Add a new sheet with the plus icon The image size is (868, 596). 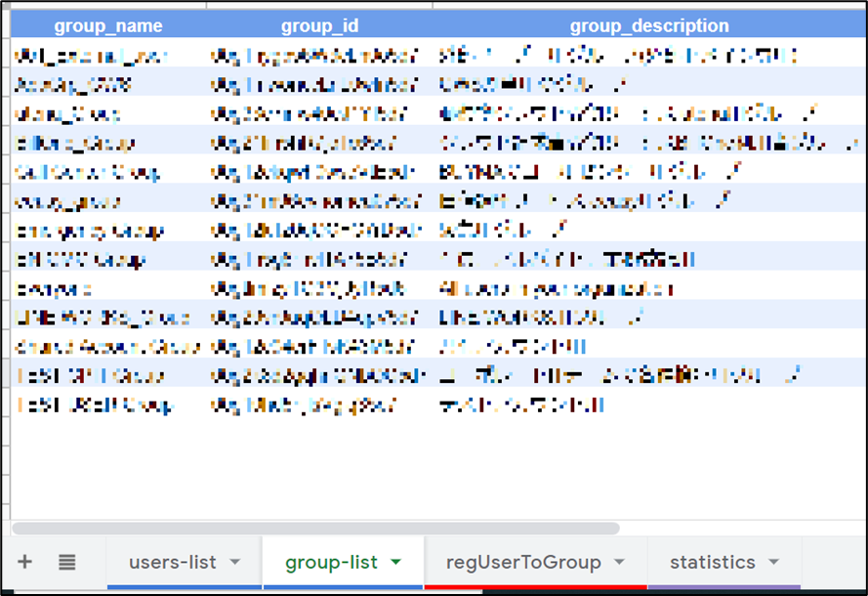coord(24,562)
